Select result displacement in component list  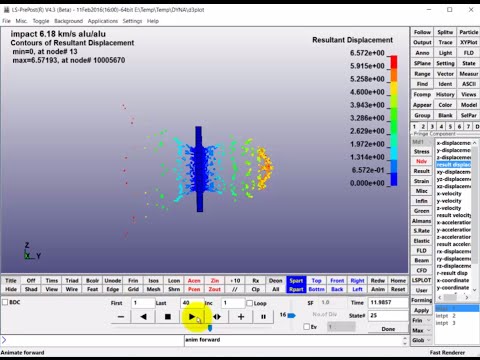tap(454, 164)
